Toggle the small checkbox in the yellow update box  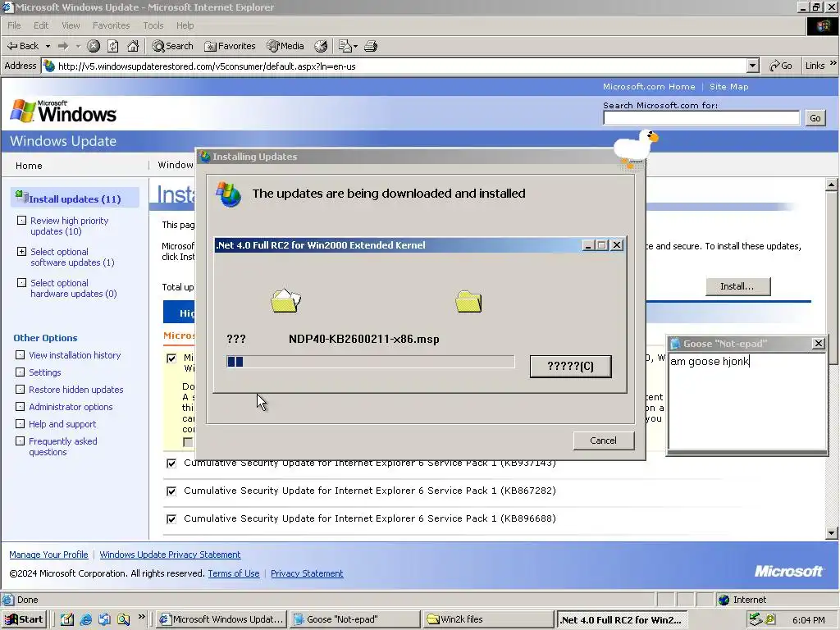tap(188, 442)
